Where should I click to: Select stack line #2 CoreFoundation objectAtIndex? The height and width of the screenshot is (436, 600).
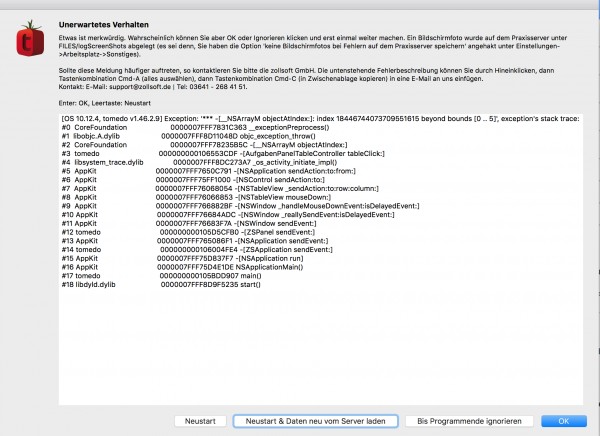pos(204,145)
